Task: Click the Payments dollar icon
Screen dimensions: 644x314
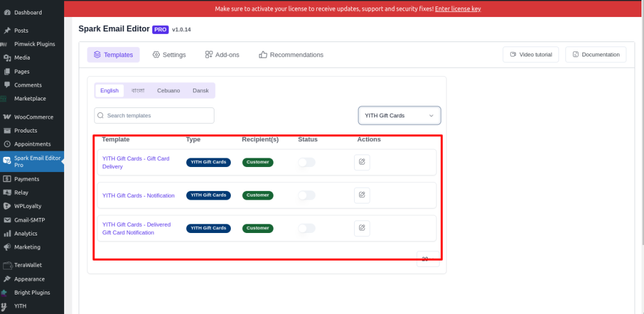Action: point(7,179)
